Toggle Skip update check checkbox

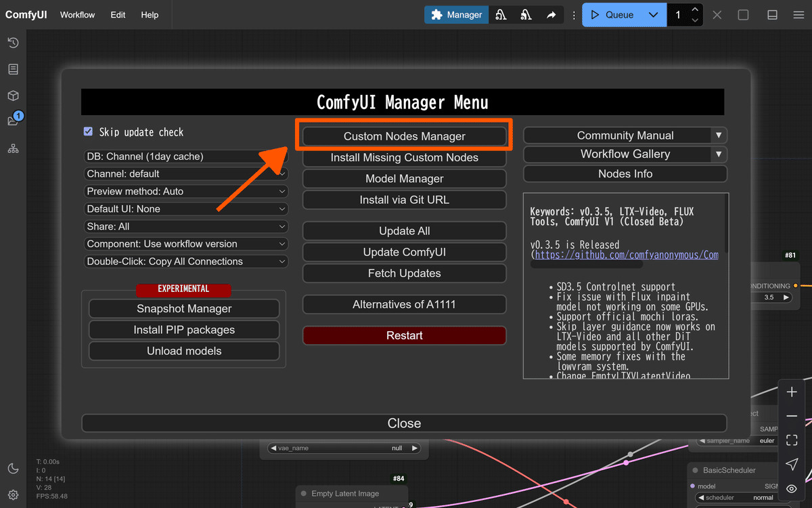[x=88, y=131]
